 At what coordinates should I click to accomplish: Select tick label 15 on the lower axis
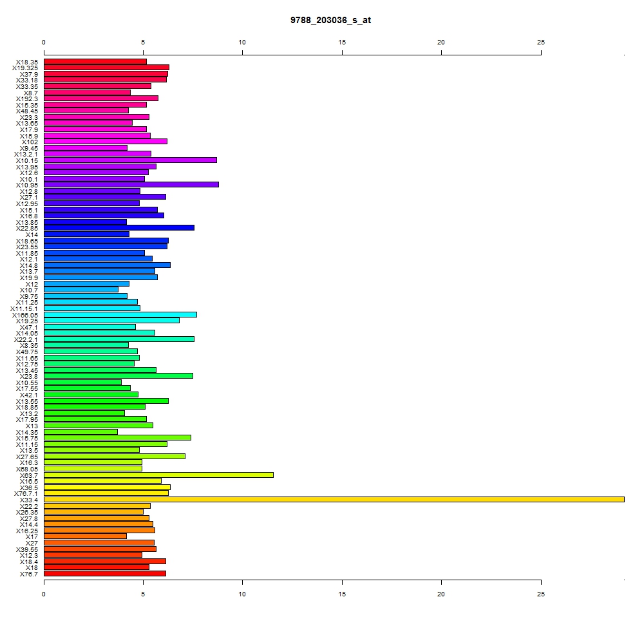(342, 594)
